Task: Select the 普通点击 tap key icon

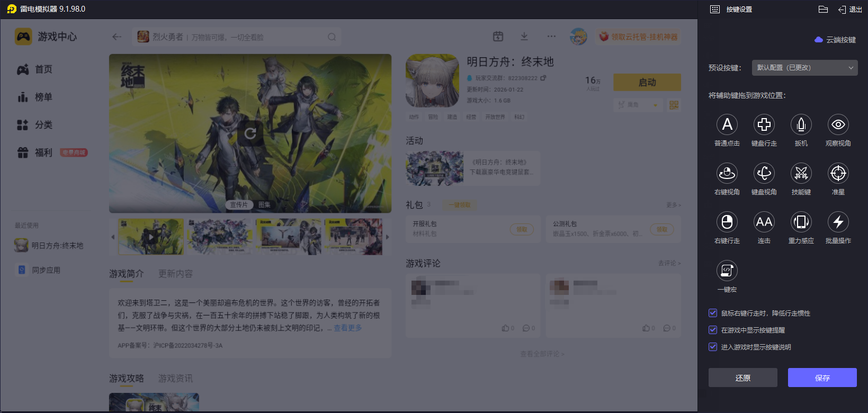Action: click(727, 124)
